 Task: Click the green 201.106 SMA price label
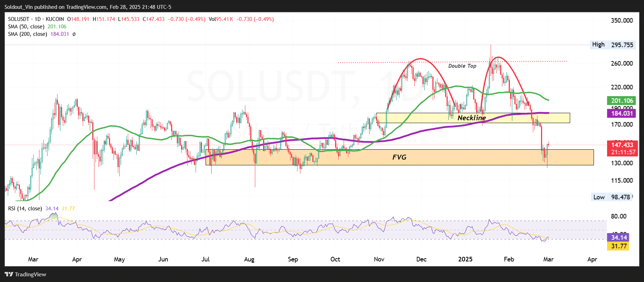(x=622, y=101)
